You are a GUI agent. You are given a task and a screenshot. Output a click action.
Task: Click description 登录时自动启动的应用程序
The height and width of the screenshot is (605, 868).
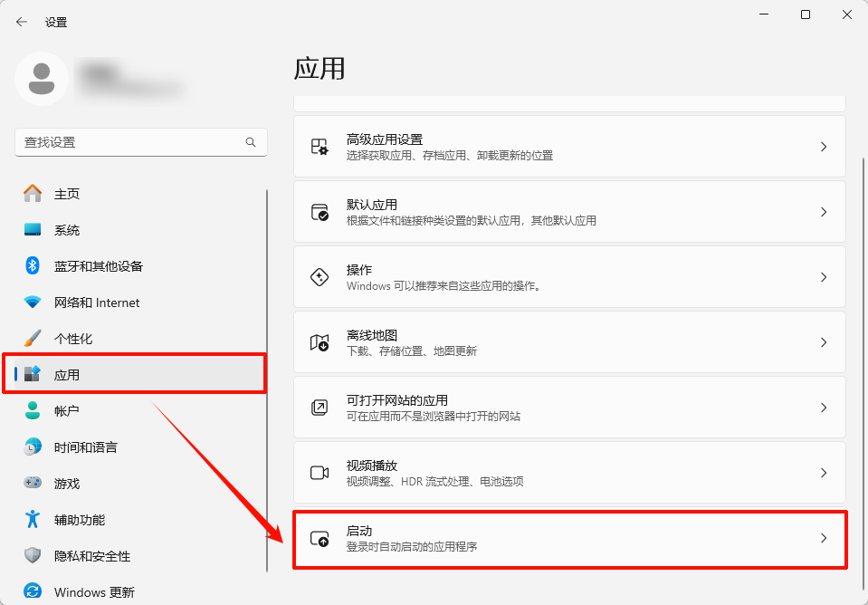pos(412,547)
